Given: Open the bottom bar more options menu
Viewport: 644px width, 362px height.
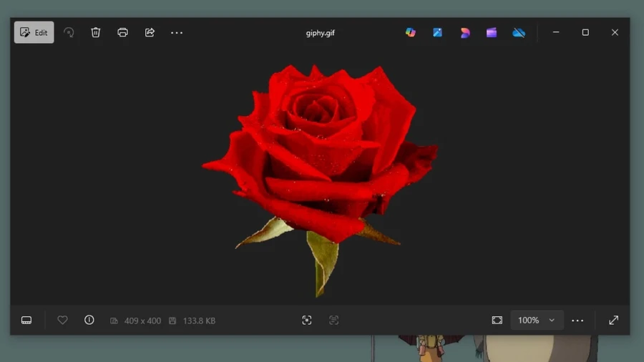Looking at the screenshot, I should tap(577, 321).
